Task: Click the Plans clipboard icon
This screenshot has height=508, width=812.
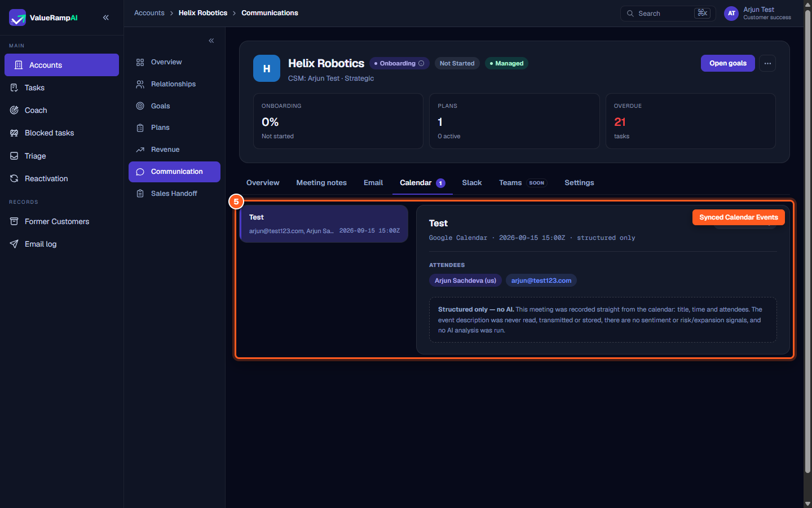Action: (140, 128)
